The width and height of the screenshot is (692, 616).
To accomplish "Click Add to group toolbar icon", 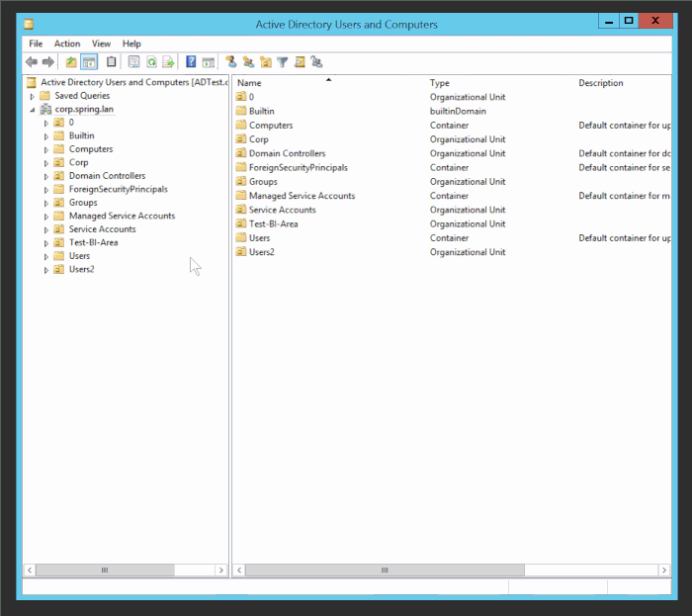I will (x=316, y=61).
